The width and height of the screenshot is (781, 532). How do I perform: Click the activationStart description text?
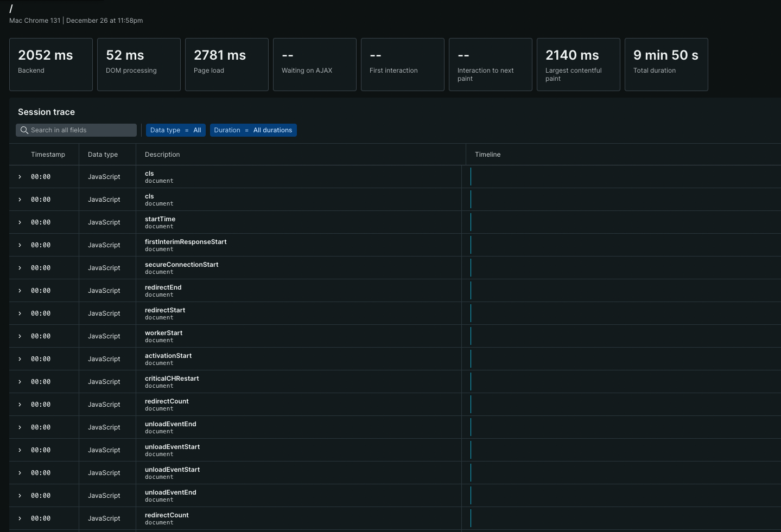tap(168, 356)
